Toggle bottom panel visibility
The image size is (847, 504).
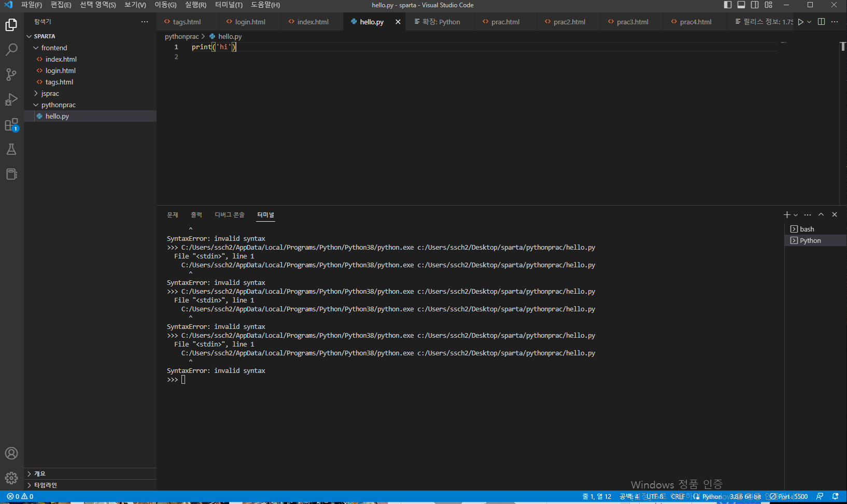coord(741,5)
